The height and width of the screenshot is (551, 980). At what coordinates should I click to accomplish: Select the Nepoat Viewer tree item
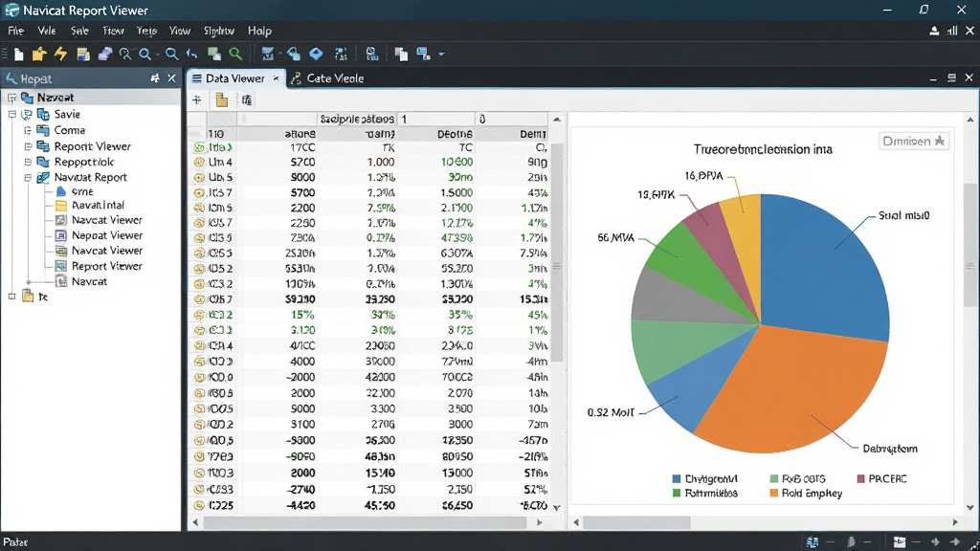[x=107, y=235]
